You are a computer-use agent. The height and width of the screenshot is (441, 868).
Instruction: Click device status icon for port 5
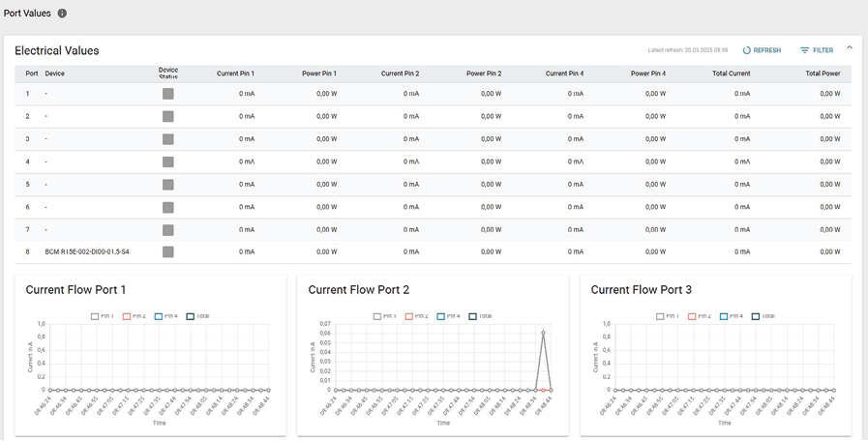point(168,184)
